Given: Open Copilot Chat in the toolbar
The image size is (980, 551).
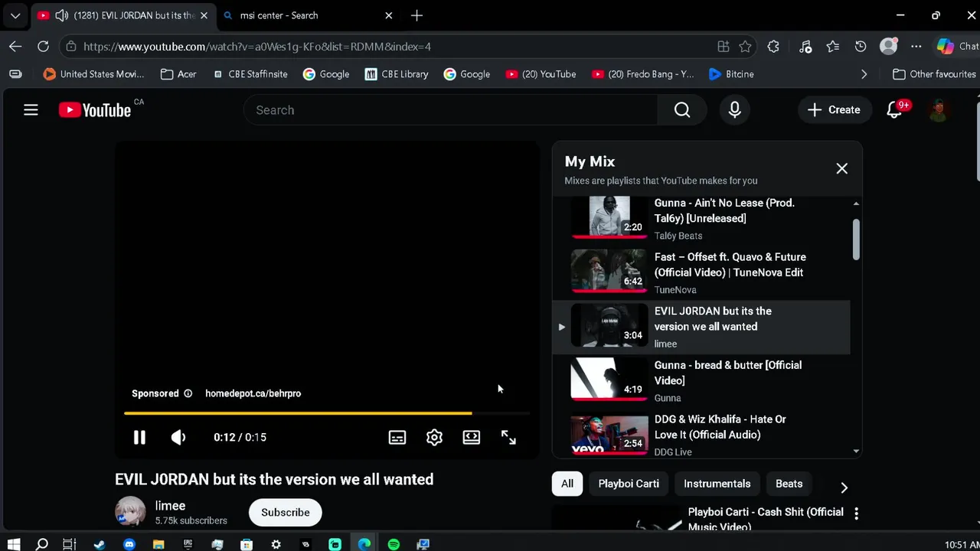Looking at the screenshot, I should coord(957,47).
